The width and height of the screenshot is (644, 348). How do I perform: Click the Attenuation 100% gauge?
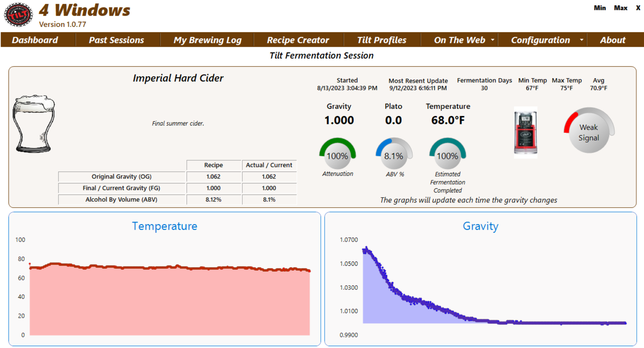[x=338, y=154]
